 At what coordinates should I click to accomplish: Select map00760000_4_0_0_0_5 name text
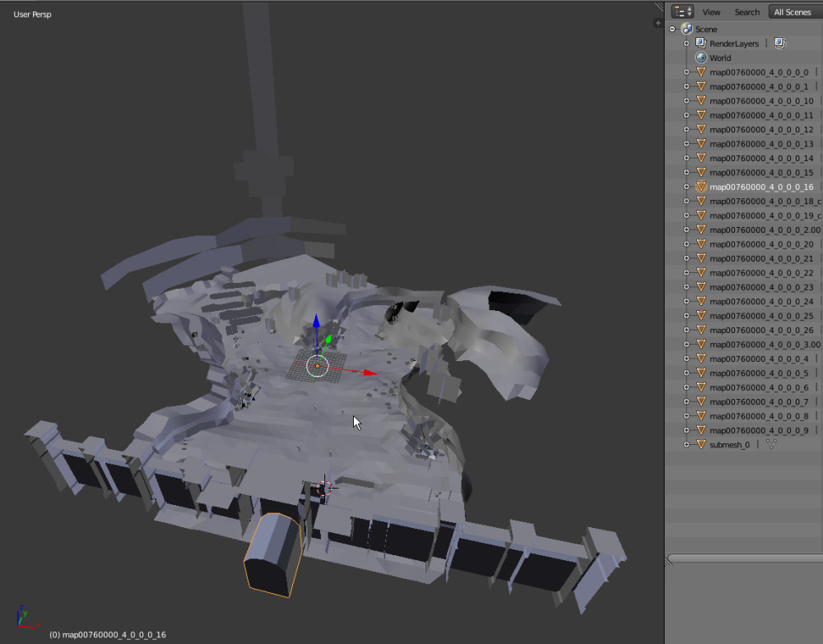[x=759, y=373]
